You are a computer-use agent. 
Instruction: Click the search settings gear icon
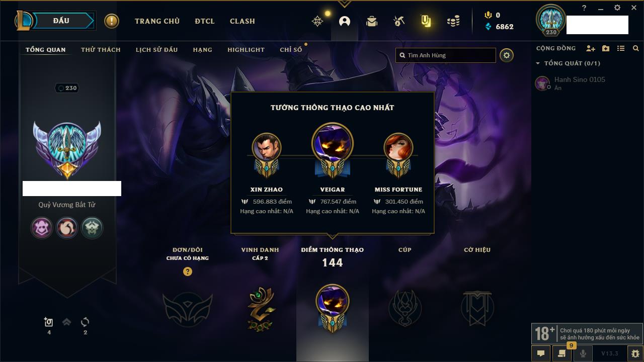(x=507, y=55)
